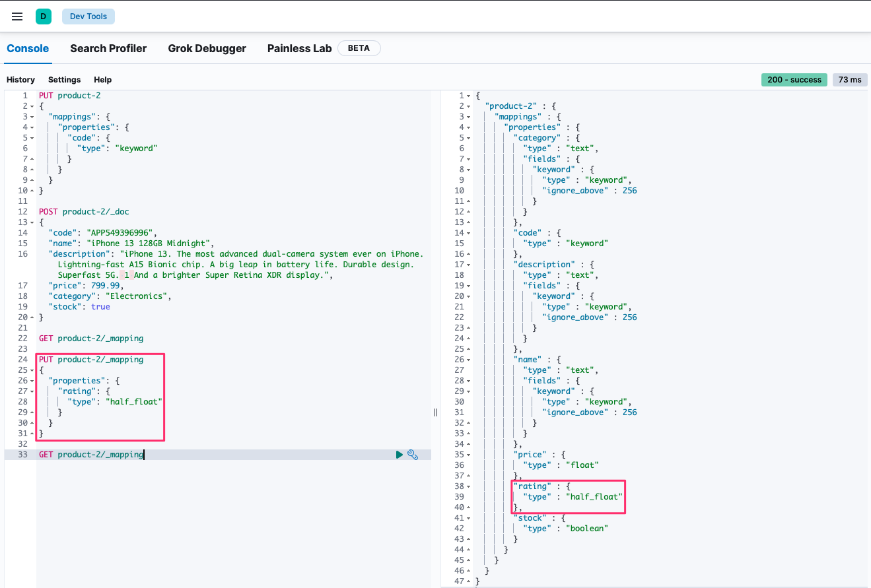The image size is (871, 588).
Task: Open the Help menu
Action: pos(102,80)
